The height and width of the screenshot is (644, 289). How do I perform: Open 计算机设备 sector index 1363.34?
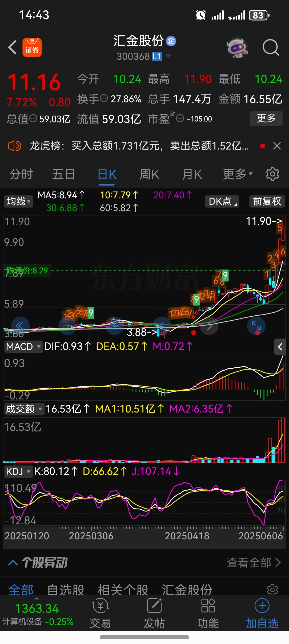pos(38,614)
